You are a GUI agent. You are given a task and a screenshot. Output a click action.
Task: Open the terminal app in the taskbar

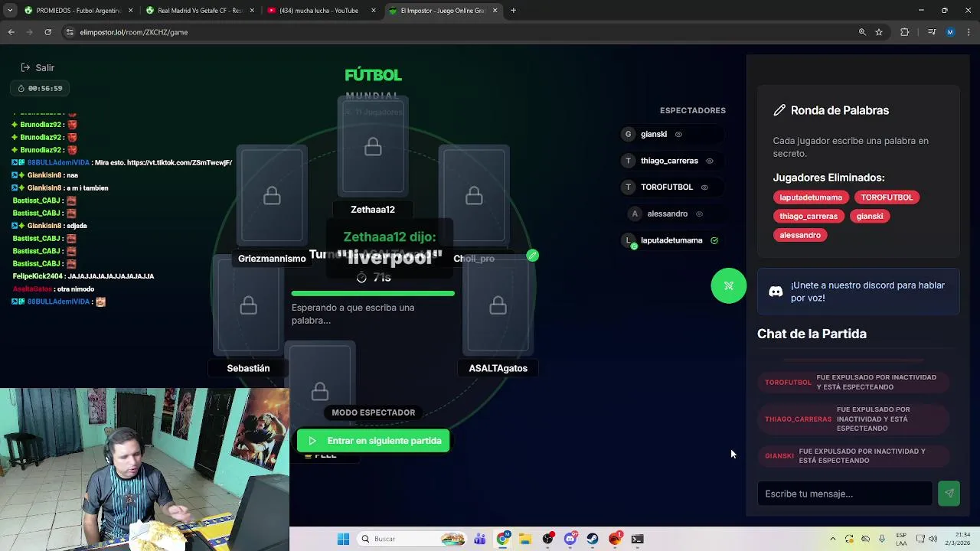pyautogui.click(x=637, y=539)
